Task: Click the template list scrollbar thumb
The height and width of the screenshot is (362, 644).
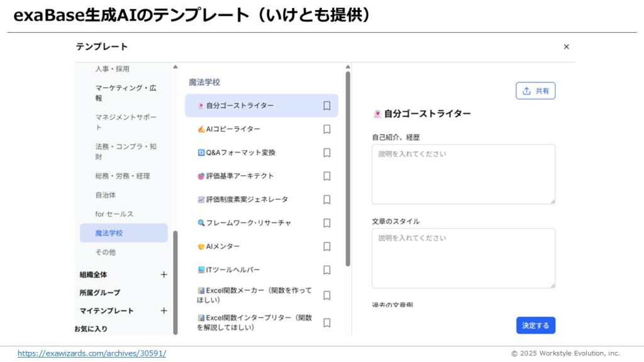Action: pyautogui.click(x=348, y=169)
